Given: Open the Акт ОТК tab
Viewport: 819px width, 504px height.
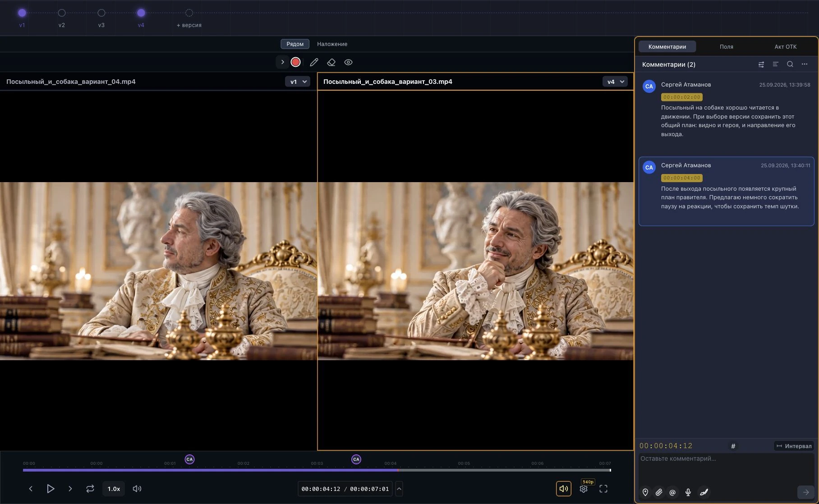Looking at the screenshot, I should 786,47.
